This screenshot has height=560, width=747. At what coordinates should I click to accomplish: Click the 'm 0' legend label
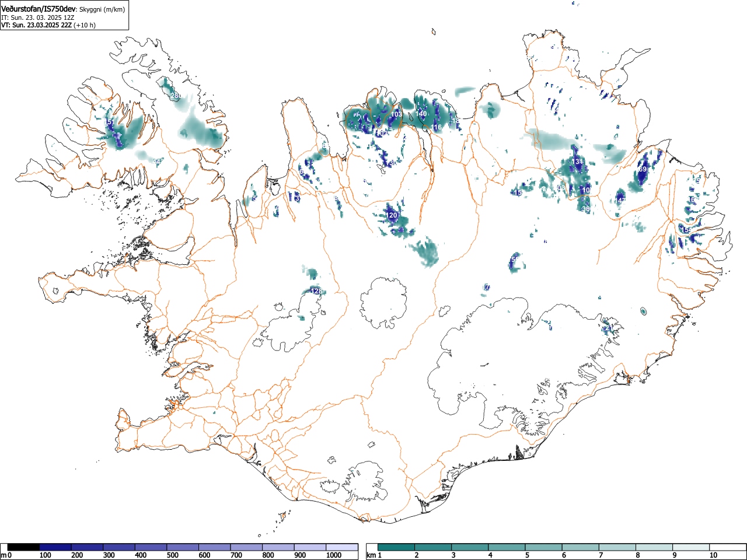pos(6,555)
